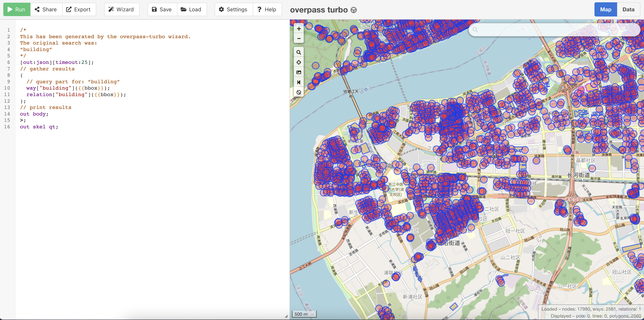
Task: Click the '// gather results' comment line
Action: [x=47, y=69]
